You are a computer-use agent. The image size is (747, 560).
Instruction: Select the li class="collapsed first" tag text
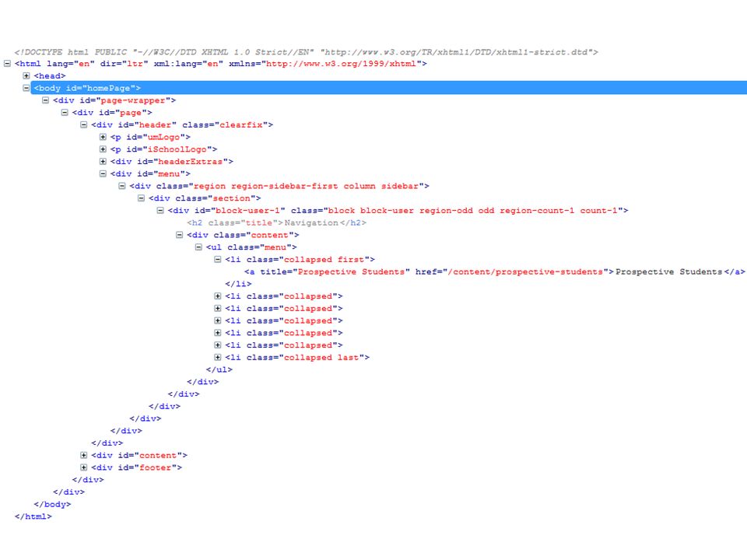coord(300,260)
